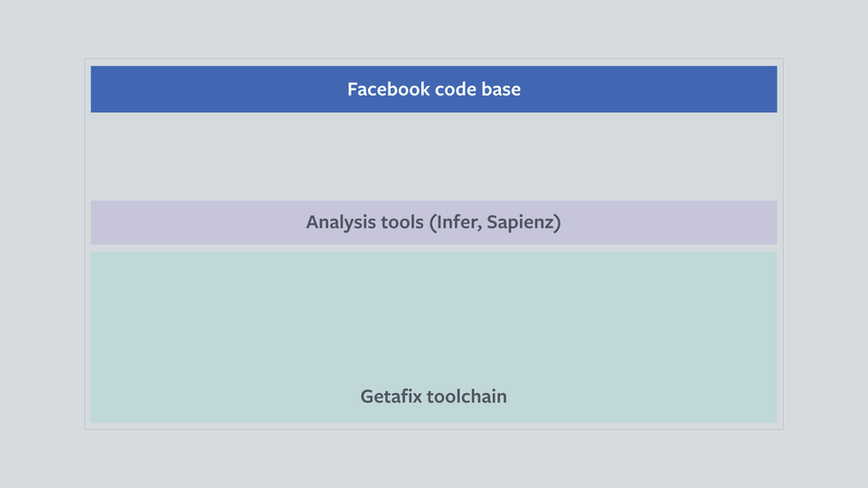Screen dimensions: 868x488
Task: Click the green Getafix toolchain block
Action: (433, 336)
